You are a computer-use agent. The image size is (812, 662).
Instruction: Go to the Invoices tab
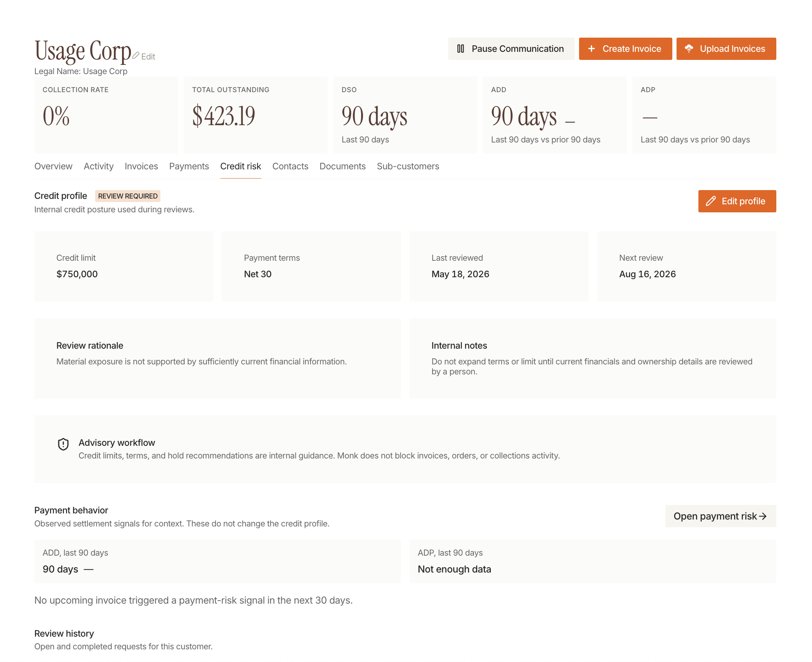point(141,166)
